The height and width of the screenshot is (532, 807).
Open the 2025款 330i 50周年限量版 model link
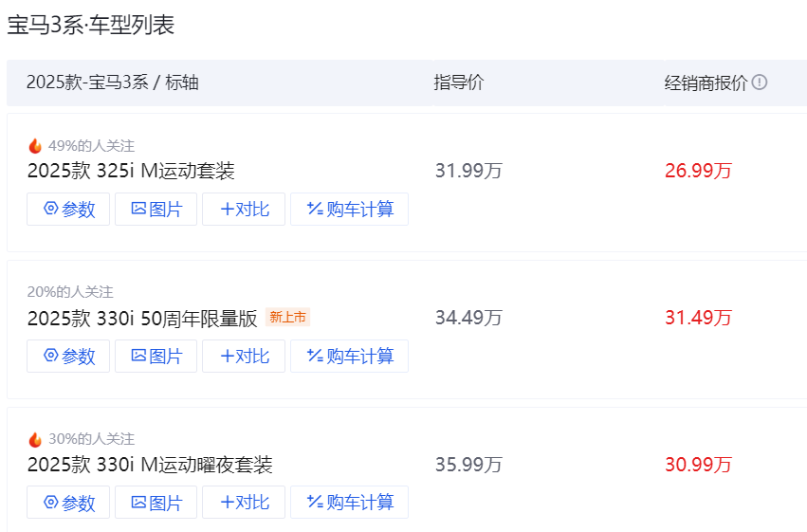pyautogui.click(x=142, y=319)
